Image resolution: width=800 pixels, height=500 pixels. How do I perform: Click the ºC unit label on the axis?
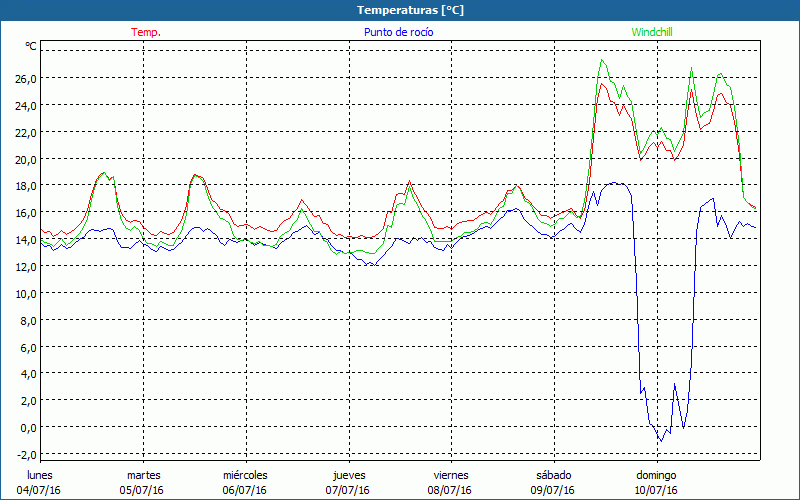pyautogui.click(x=31, y=46)
